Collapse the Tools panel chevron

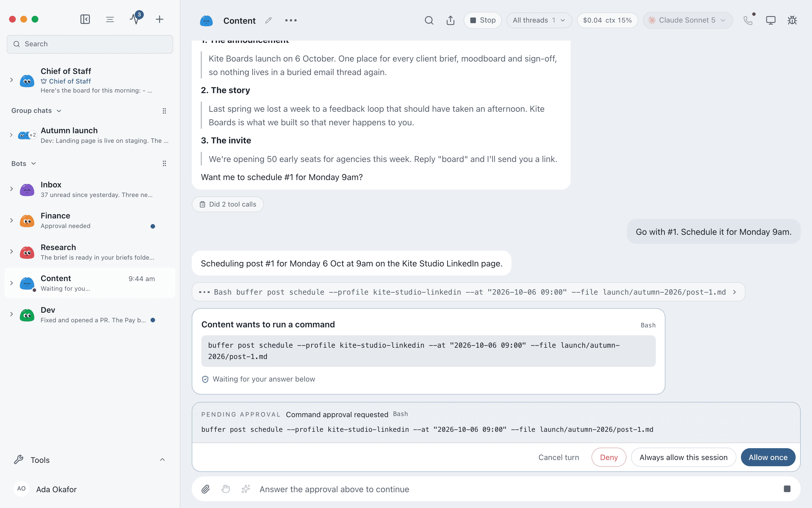162,460
